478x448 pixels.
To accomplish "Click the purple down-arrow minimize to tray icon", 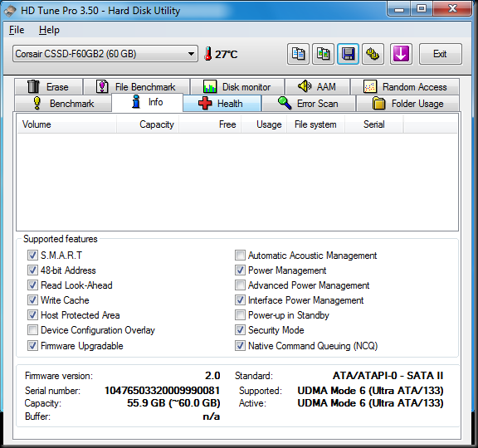I will [401, 54].
